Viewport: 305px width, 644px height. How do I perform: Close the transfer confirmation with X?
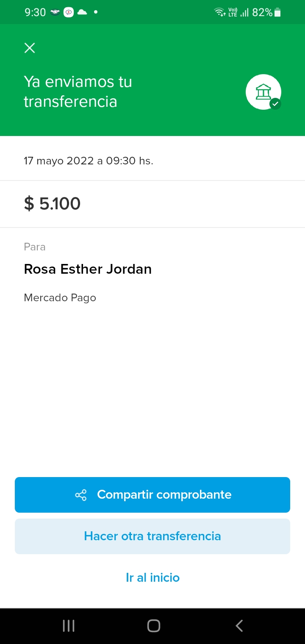tap(30, 48)
